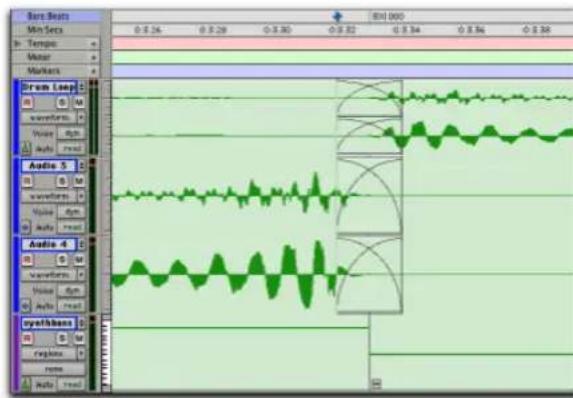Screen dimensions: 573x398
Task: Click the Tempo ruler add button
Action: 94,44
